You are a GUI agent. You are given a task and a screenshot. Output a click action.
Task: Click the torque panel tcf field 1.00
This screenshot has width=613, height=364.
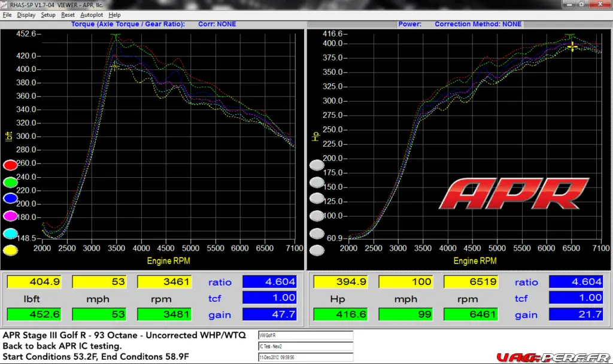(x=270, y=298)
